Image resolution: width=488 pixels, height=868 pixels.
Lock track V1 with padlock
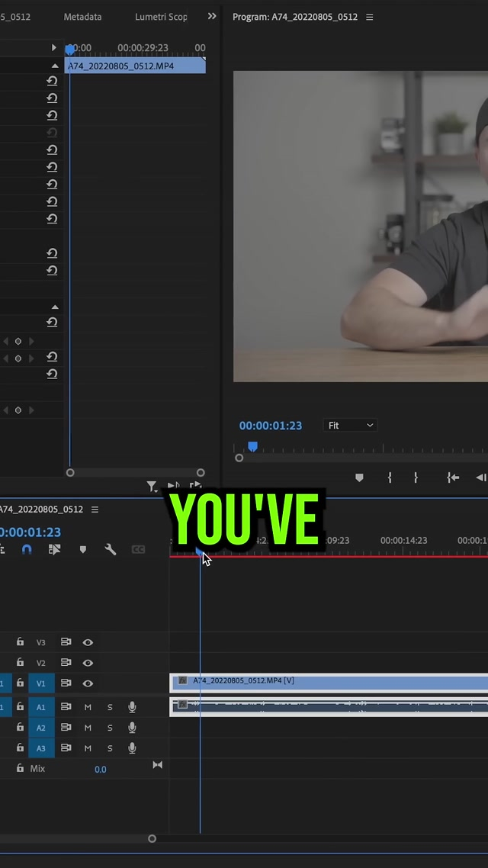[20, 683]
